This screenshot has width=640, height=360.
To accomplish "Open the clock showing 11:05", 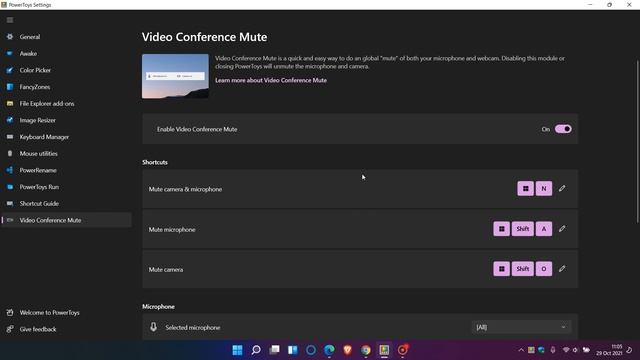I will (x=609, y=350).
